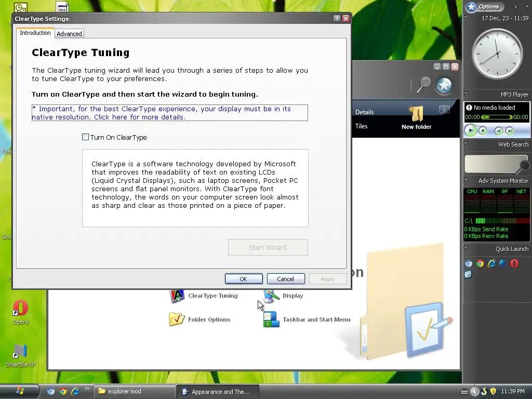Click the C:\ disk usage bar
The image size is (532, 399).
pyautogui.click(x=502, y=221)
